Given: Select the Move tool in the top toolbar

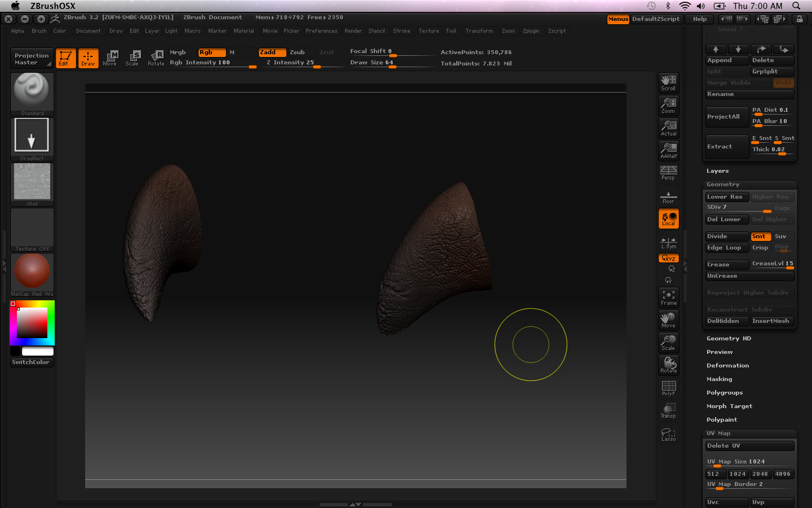Looking at the screenshot, I should click(x=111, y=58).
